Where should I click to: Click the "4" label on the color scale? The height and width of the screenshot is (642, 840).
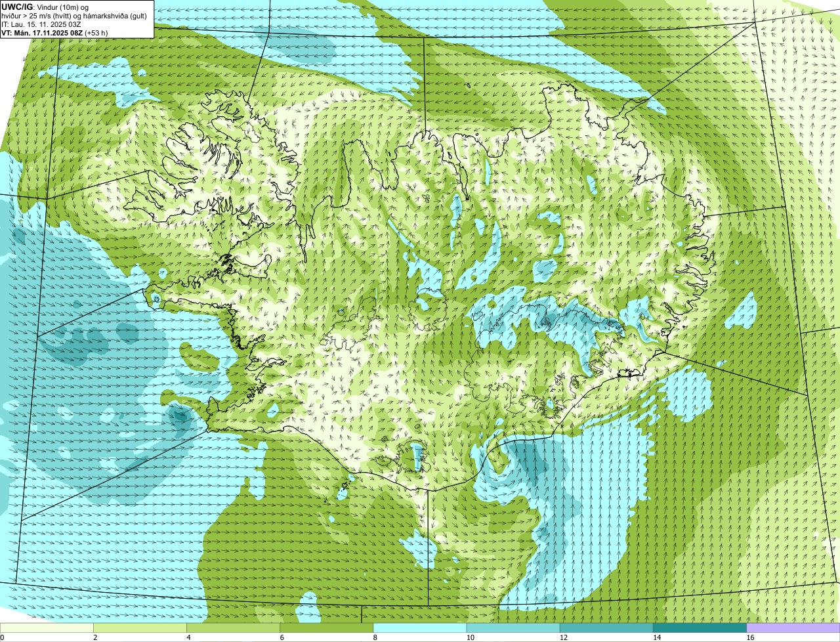point(188,637)
